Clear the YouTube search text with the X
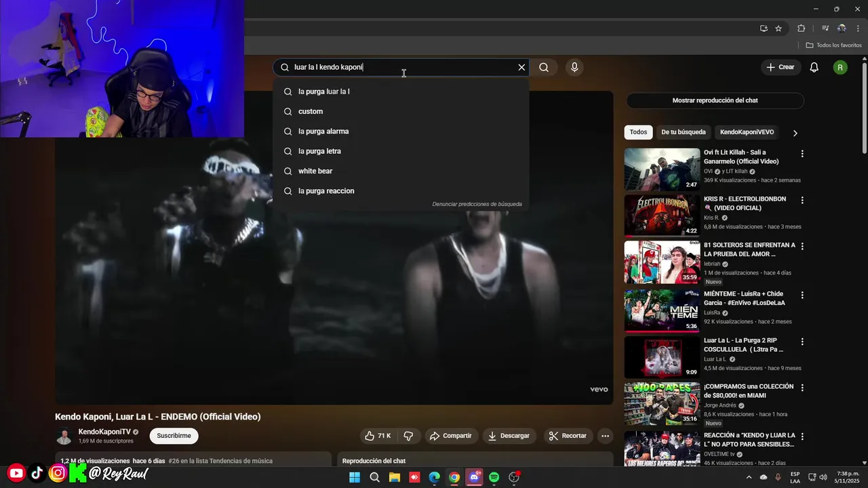The image size is (868, 488). (x=521, y=67)
